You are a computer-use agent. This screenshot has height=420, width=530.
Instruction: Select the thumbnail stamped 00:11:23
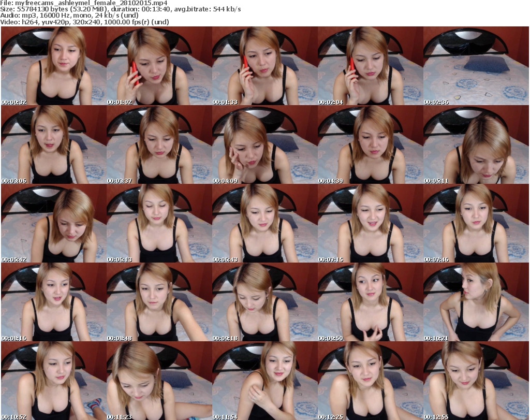tap(159, 381)
